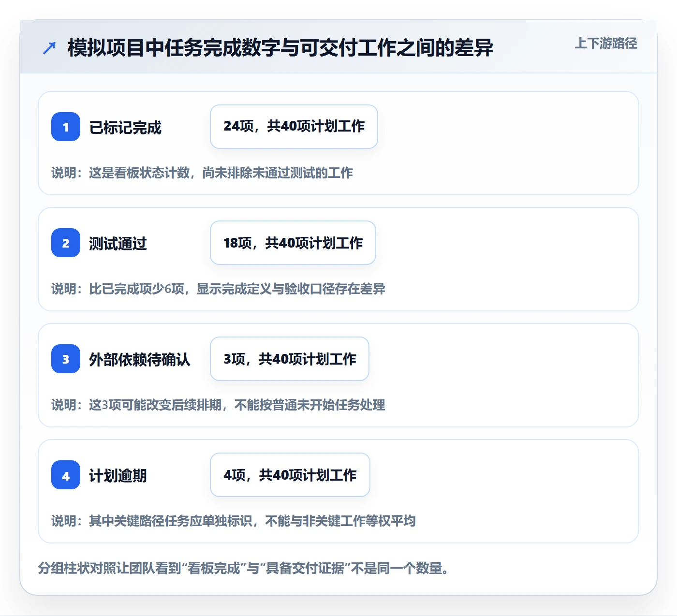Click the footer sentence 分组柱状对照让团队看到…

244,568
